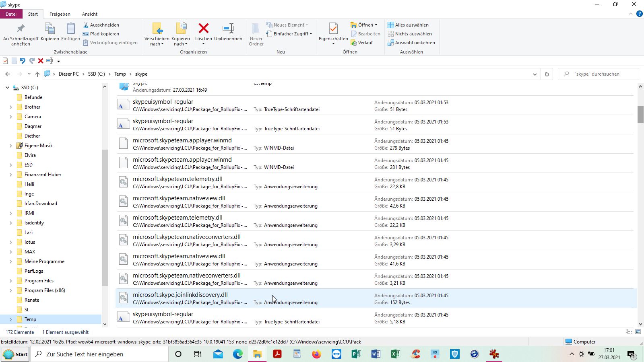Image resolution: width=644 pixels, height=362 pixels.
Task: Click red delete X in quick access toolbar
Action: click(x=41, y=61)
